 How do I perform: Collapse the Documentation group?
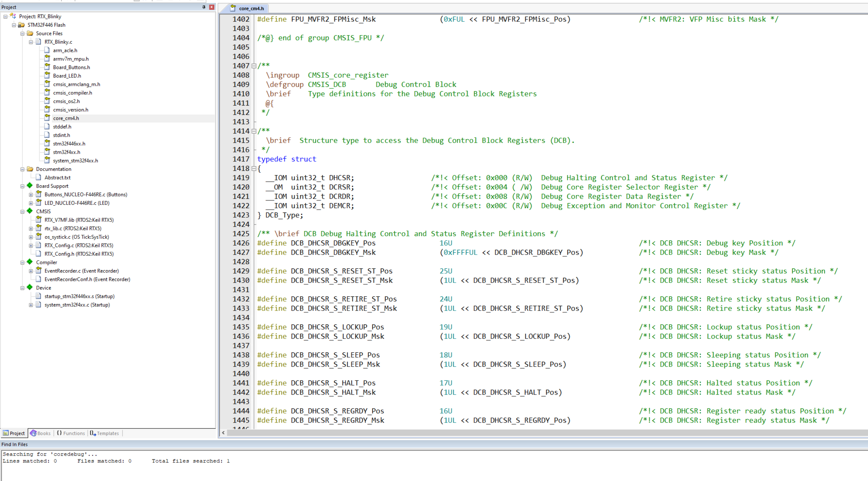coord(22,169)
